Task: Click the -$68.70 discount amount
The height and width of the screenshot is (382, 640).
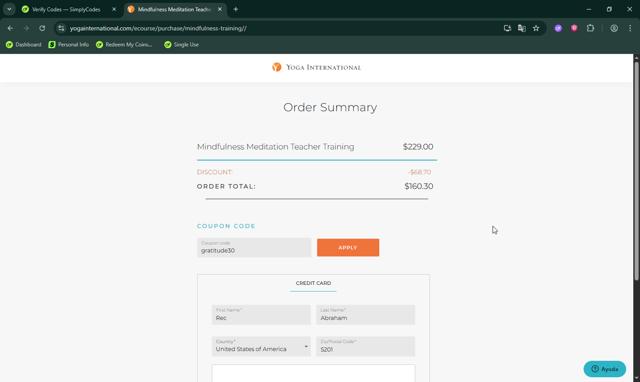Action: pyautogui.click(x=419, y=172)
